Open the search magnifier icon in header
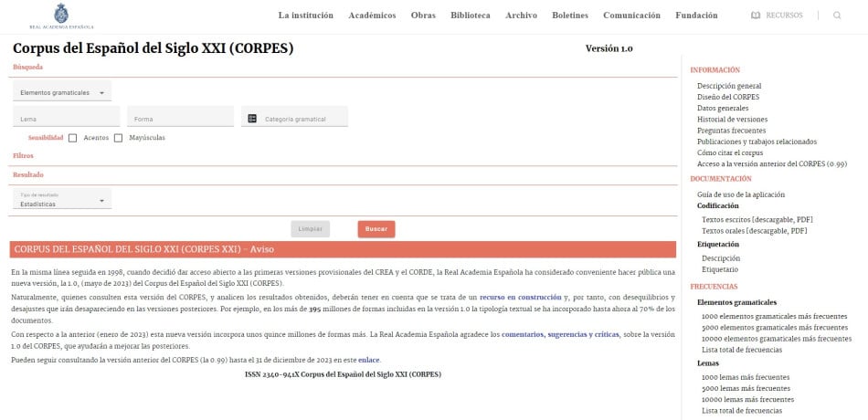This screenshot has width=868, height=420. coord(836,16)
